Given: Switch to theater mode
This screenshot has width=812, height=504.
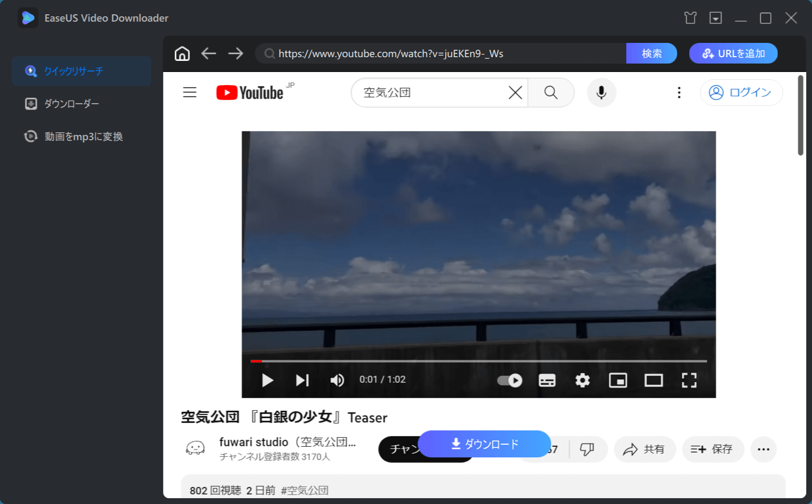Looking at the screenshot, I should pyautogui.click(x=653, y=380).
